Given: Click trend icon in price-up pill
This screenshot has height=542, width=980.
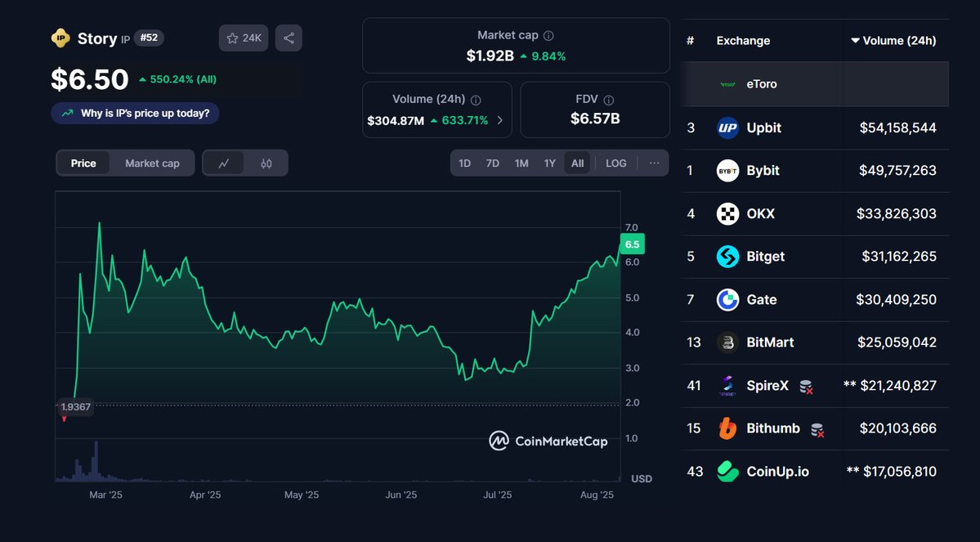Looking at the screenshot, I should pyautogui.click(x=68, y=114).
